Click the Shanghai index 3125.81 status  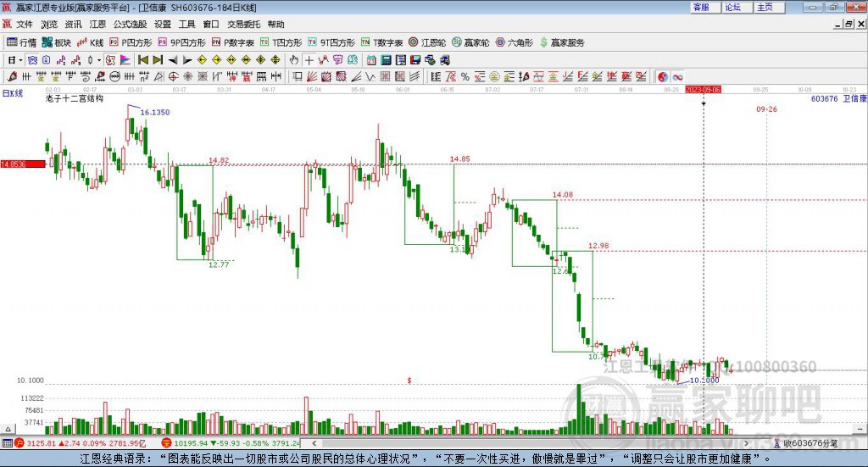tap(85, 443)
